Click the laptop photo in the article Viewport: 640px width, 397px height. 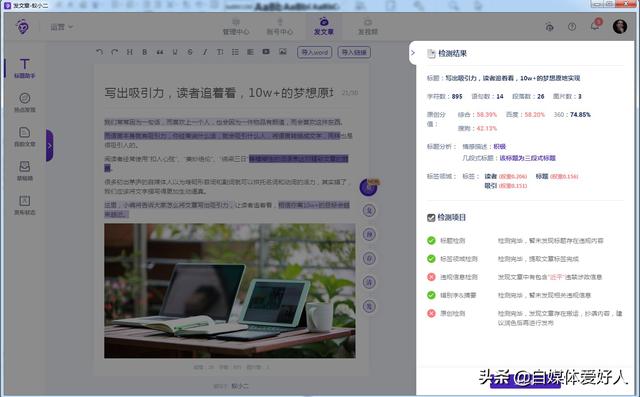click(229, 291)
